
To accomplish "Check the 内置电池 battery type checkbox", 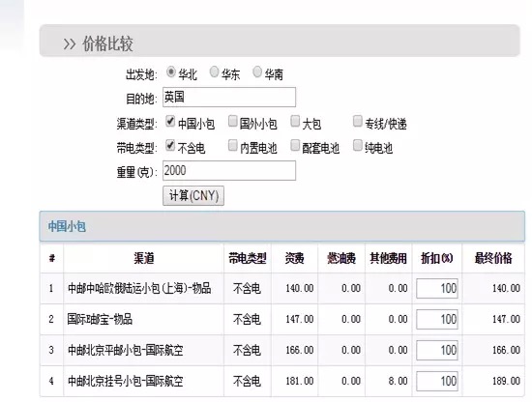I will click(x=233, y=146).
